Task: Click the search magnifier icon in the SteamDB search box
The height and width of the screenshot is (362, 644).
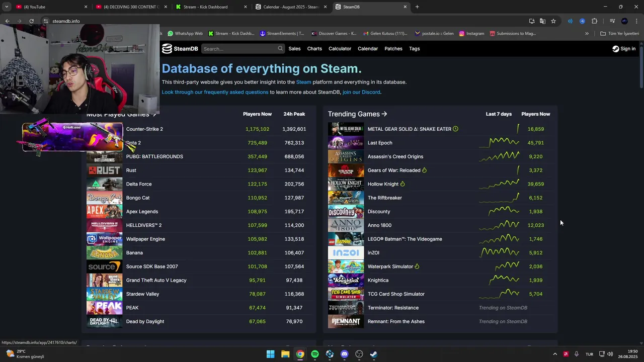Action: pos(280,49)
